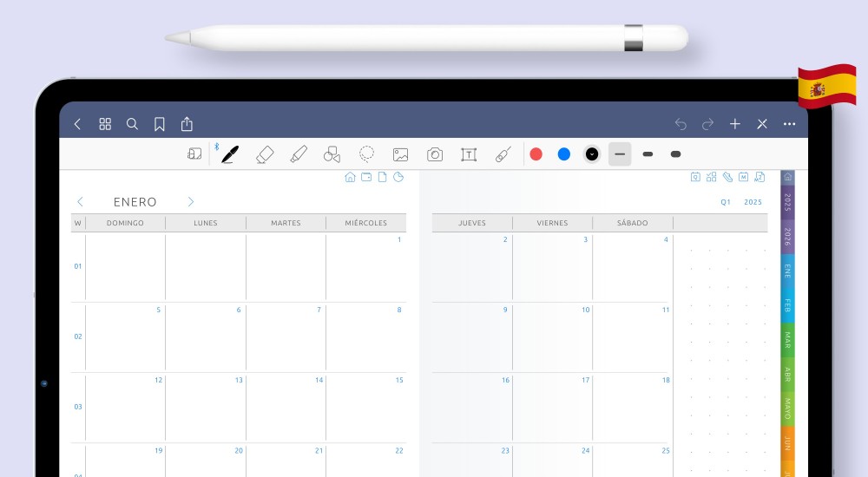Screen dimensions: 868x477
Task: Choose the thinnest stroke width
Action: coord(620,154)
